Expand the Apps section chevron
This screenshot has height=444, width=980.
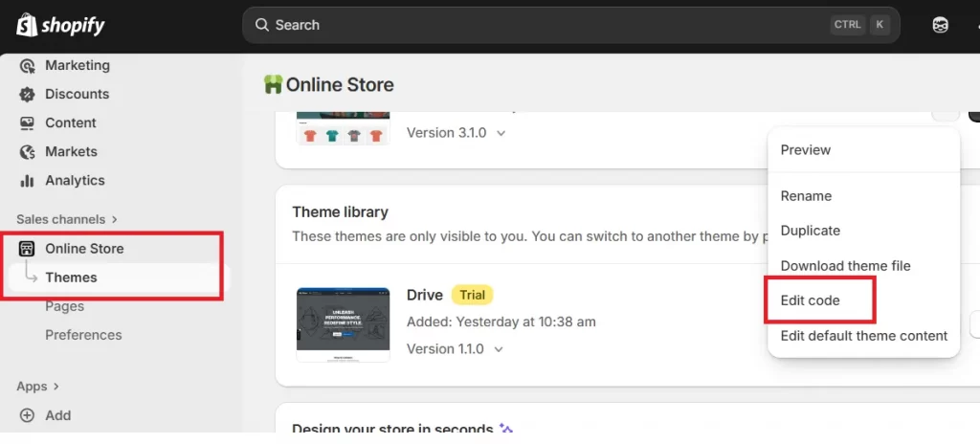pos(56,387)
